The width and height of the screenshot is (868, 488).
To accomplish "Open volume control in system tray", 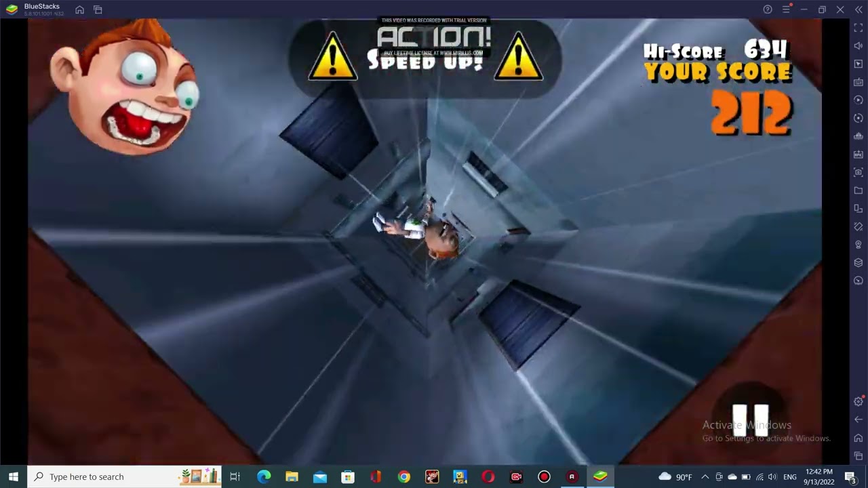I will point(772,476).
